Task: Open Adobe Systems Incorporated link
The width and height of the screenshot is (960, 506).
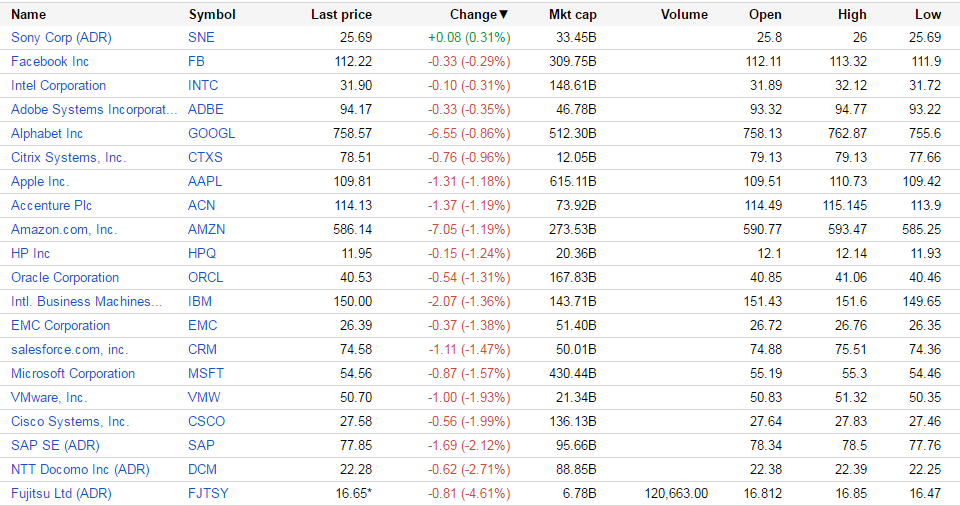Action: (x=93, y=110)
